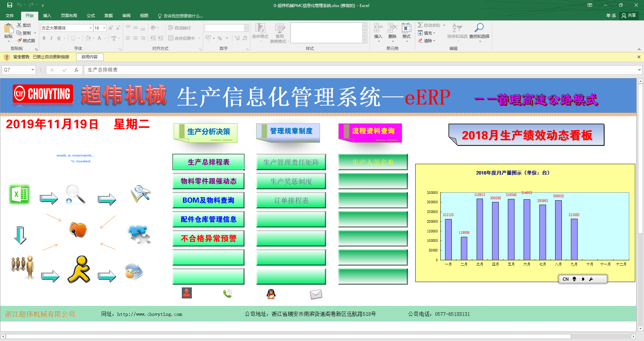Click the cell styles gallery box

326,33
